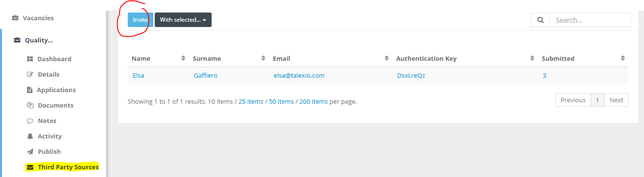Click the Invite button
Image resolution: width=644 pixels, height=177 pixels.
140,20
